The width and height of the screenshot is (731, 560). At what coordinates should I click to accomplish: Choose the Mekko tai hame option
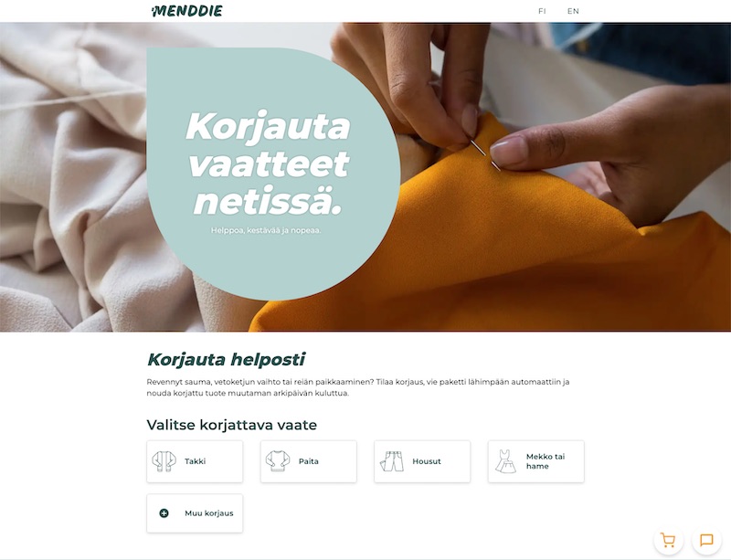tap(536, 461)
